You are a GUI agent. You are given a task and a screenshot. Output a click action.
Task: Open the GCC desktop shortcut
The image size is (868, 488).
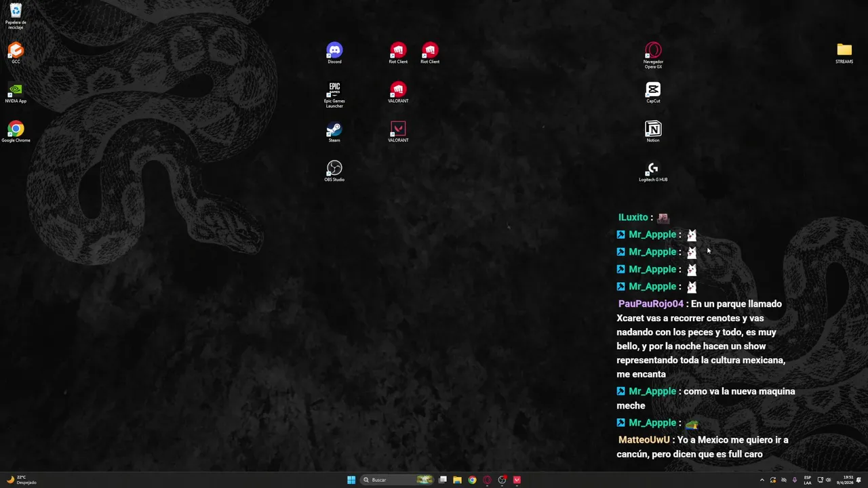coord(16,54)
